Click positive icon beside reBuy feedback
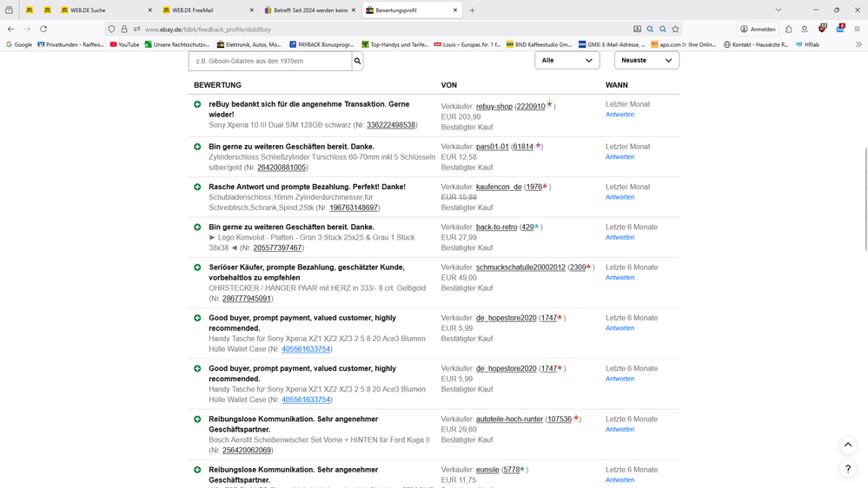 (197, 104)
